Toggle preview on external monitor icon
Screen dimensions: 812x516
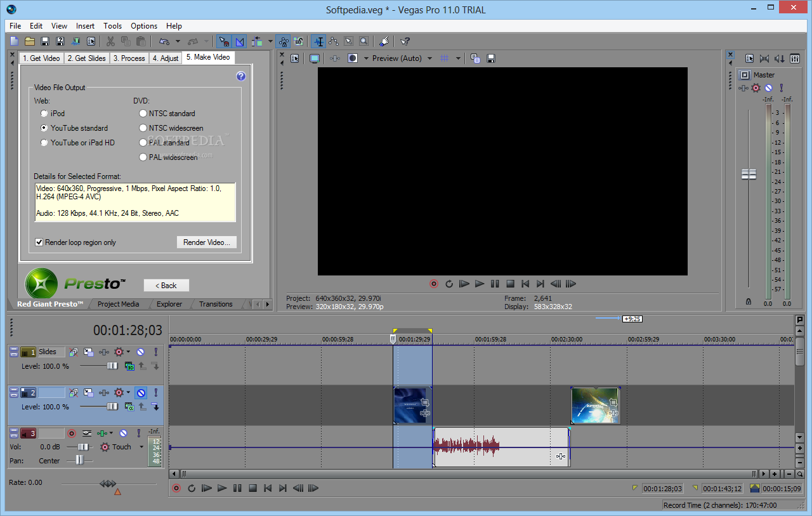[314, 58]
